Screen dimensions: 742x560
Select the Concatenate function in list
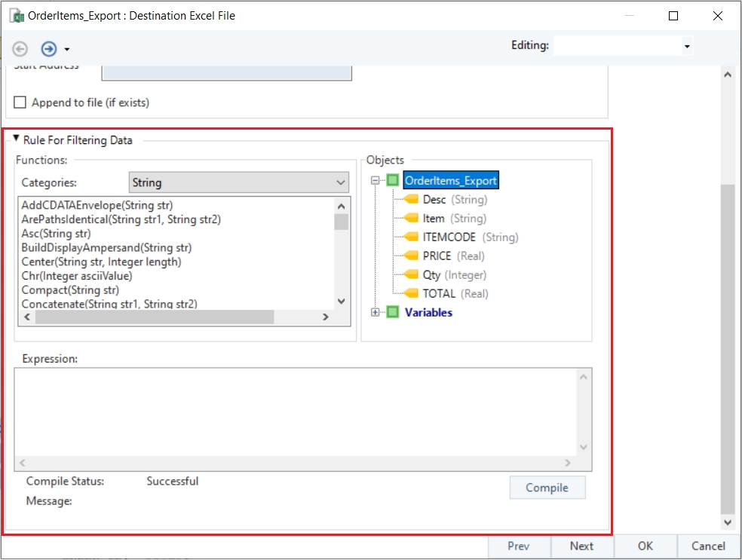(x=109, y=304)
